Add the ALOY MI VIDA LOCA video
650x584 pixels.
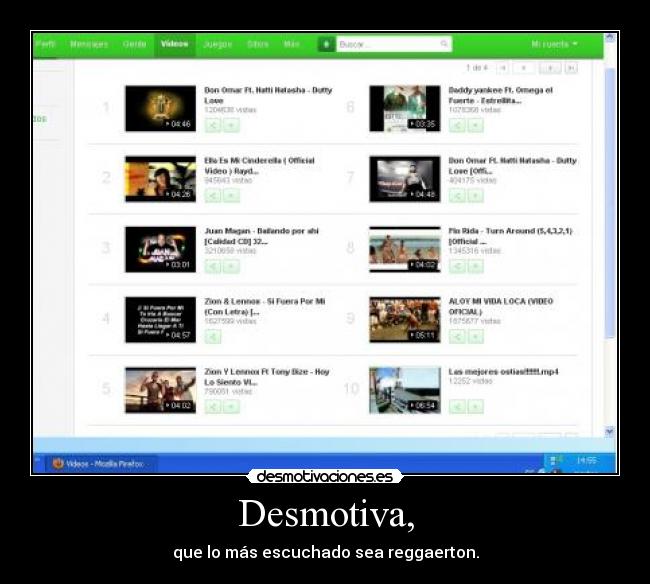475,336
